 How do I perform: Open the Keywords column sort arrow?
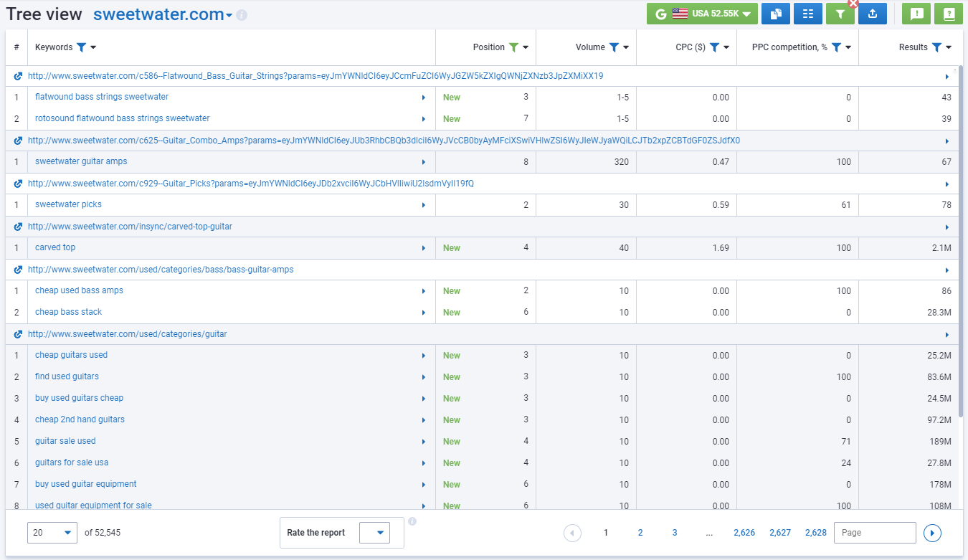coord(93,48)
